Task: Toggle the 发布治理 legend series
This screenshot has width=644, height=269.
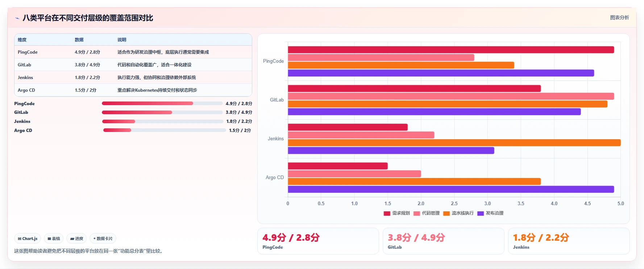Action: [491, 213]
